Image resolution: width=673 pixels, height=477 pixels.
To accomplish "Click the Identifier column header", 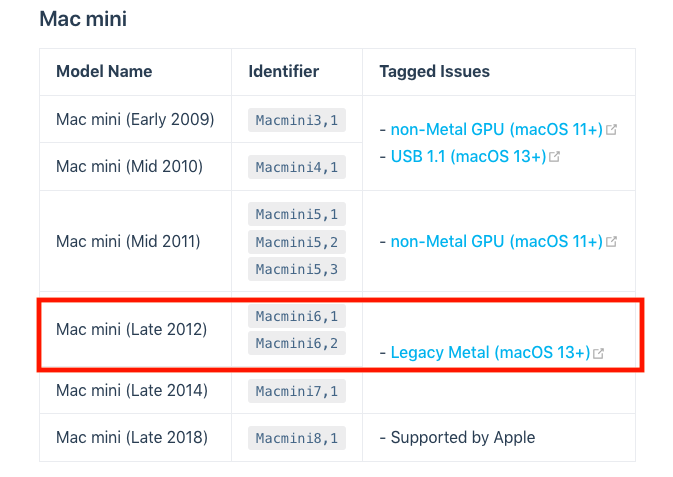I will [x=284, y=72].
